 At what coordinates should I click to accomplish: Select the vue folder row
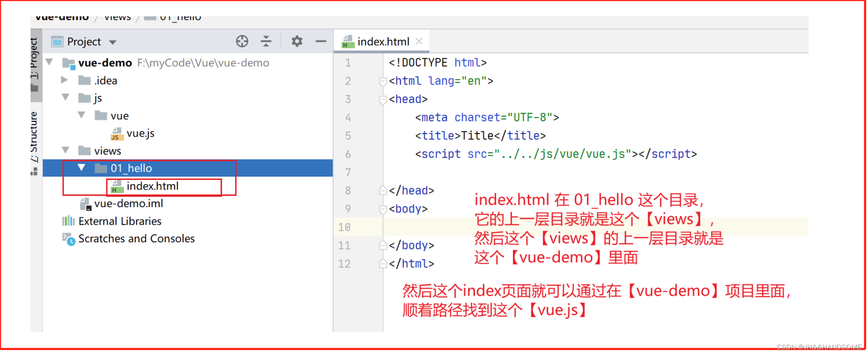tap(188, 115)
